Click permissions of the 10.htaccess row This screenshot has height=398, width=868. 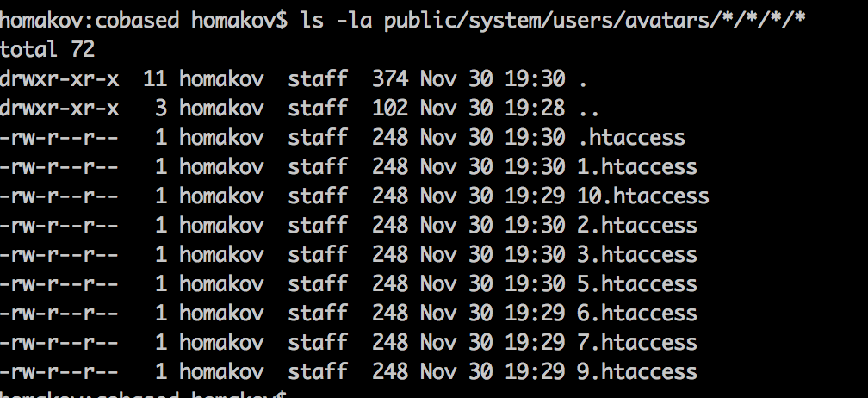[x=59, y=196]
